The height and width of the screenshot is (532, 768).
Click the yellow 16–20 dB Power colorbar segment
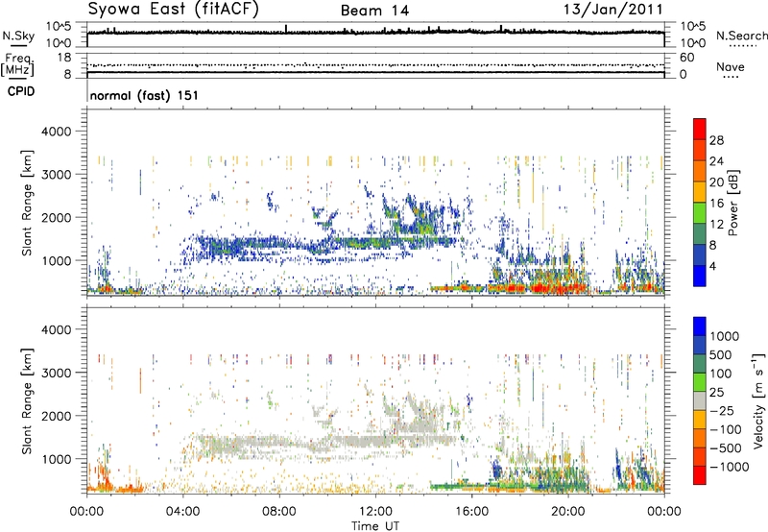700,192
